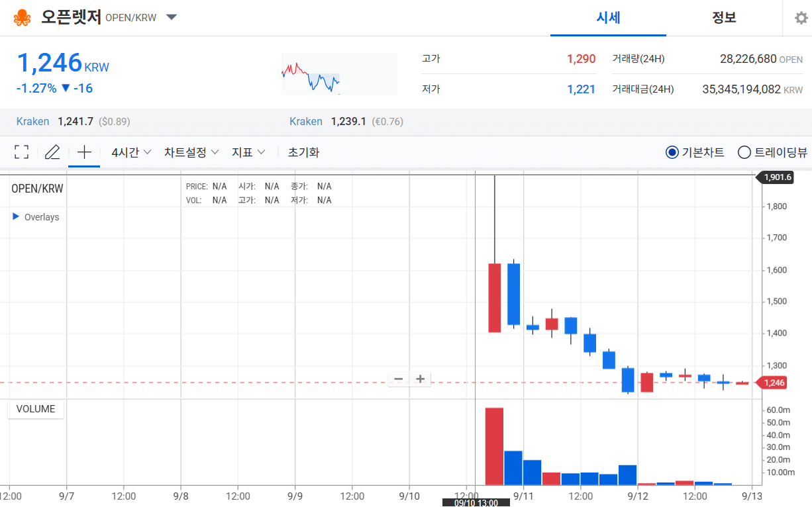Open the 차트설정 dropdown
Screen dimensions: 812x507
190,152
